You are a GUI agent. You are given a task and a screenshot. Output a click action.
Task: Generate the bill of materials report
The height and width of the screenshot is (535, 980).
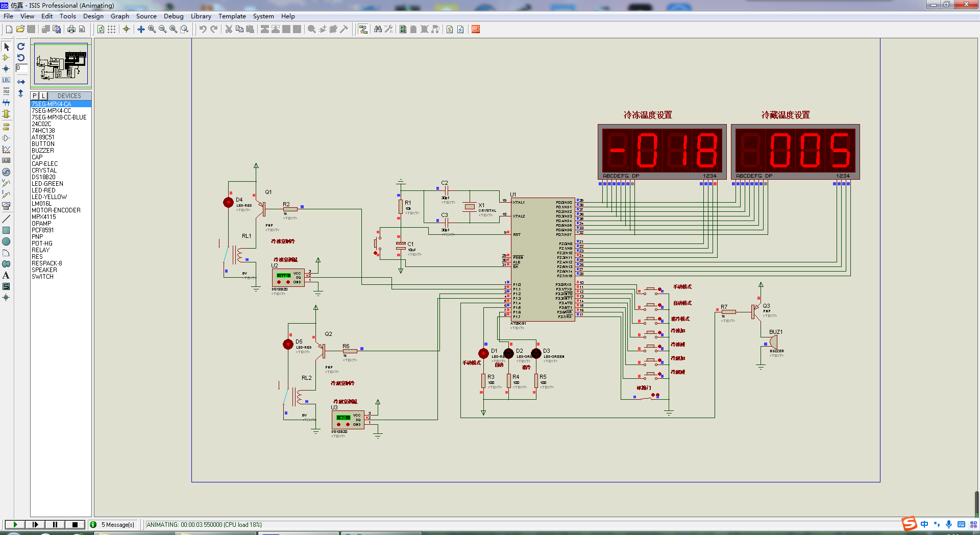pos(450,29)
